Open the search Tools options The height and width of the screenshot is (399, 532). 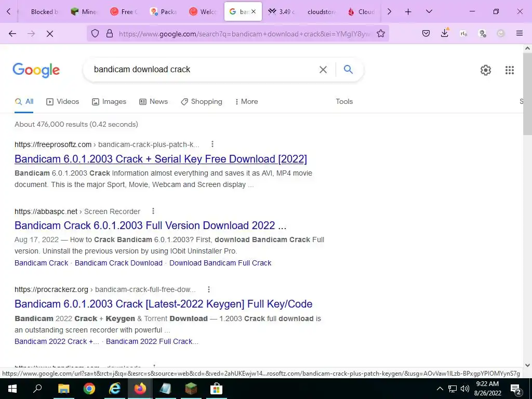tap(344, 101)
